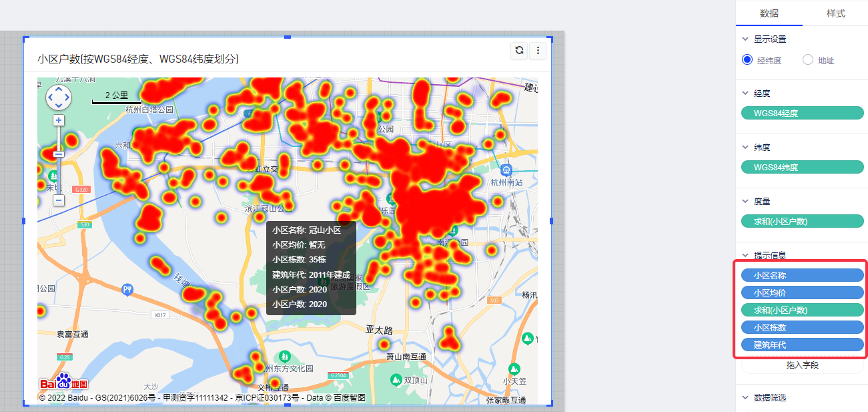Click the map zoom slider handle
Viewport: 868px width, 412px height.
pyautogui.click(x=59, y=154)
